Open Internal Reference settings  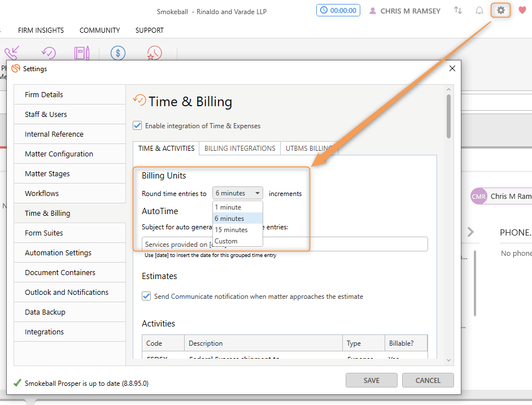(x=69, y=134)
